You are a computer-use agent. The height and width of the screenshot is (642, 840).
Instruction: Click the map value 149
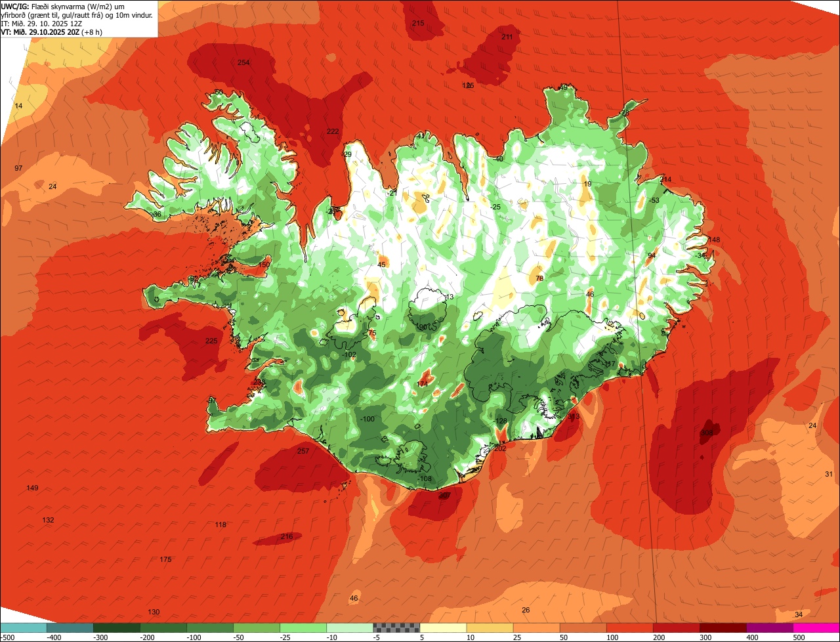(x=32, y=488)
